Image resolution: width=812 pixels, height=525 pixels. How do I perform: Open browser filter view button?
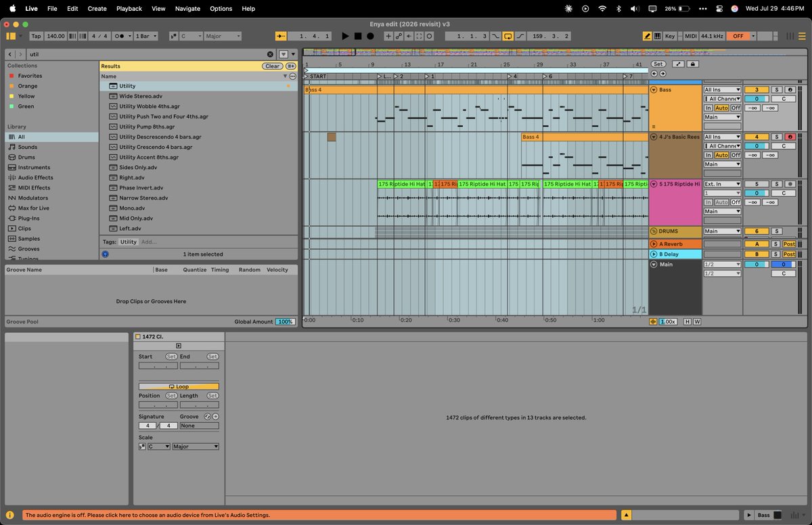284,54
